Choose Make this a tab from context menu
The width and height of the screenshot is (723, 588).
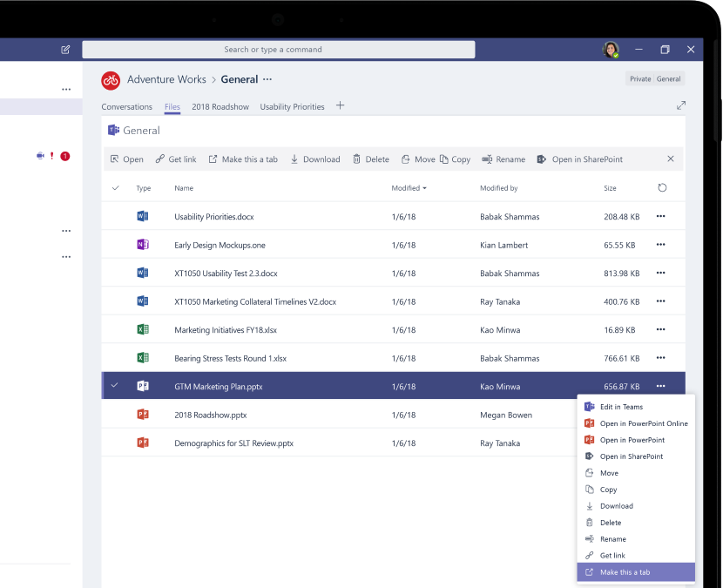pos(636,571)
